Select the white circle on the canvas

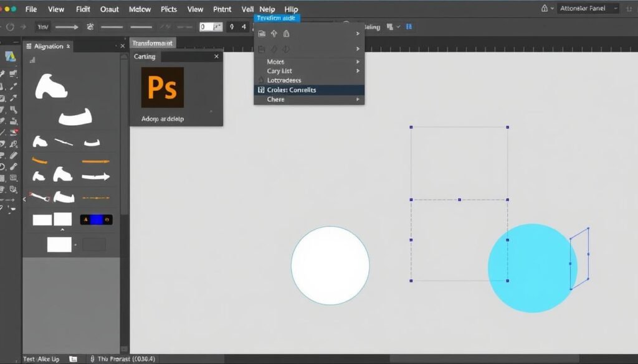330,266
